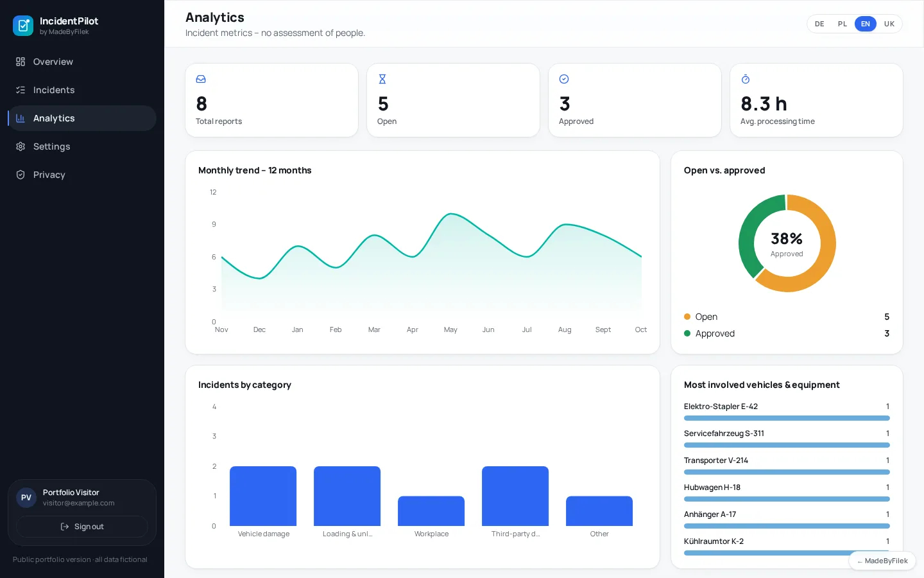Click the visitor@example.com email text
Screen dimensions: 924x578
[78, 504]
